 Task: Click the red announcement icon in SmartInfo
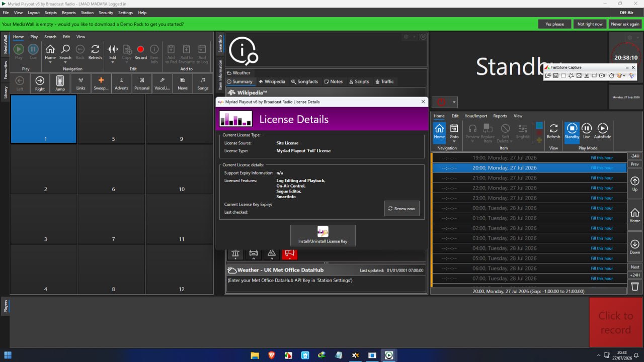290,254
